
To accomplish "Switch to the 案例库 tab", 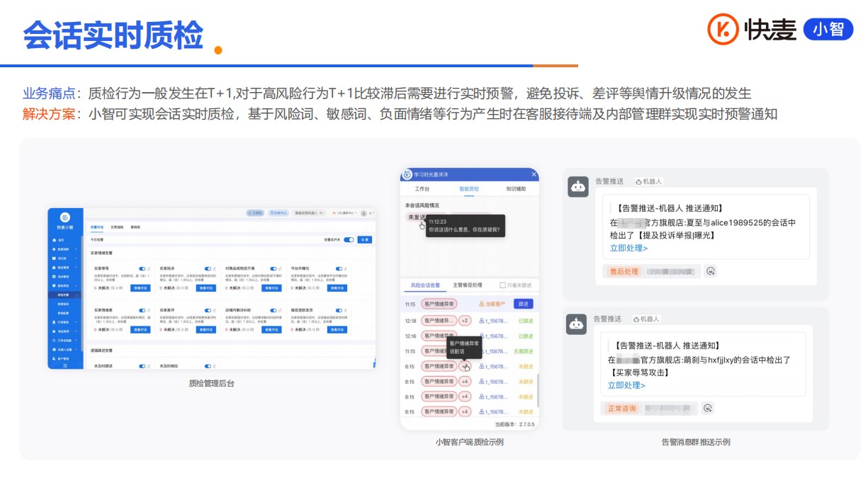I will click(135, 227).
